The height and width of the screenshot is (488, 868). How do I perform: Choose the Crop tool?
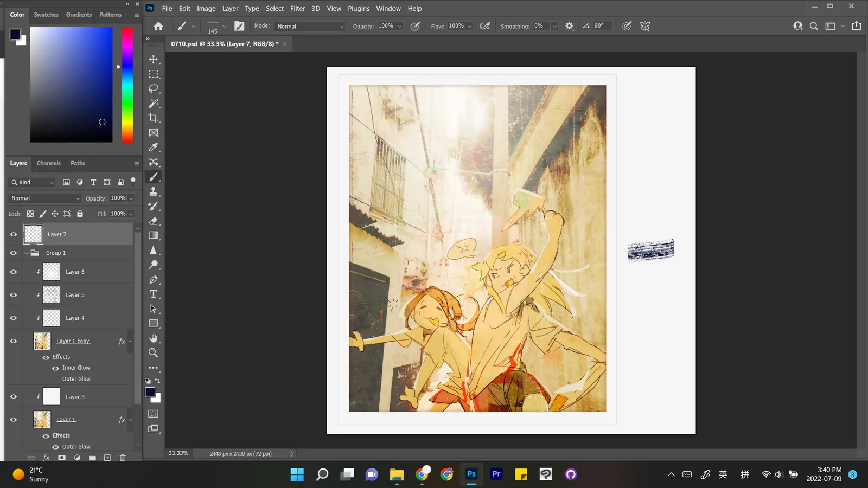154,118
